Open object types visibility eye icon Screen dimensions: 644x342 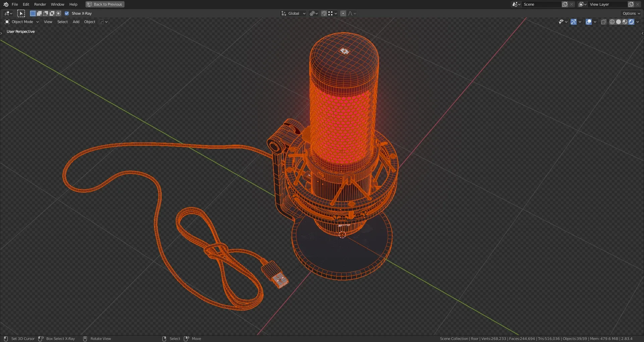click(563, 22)
